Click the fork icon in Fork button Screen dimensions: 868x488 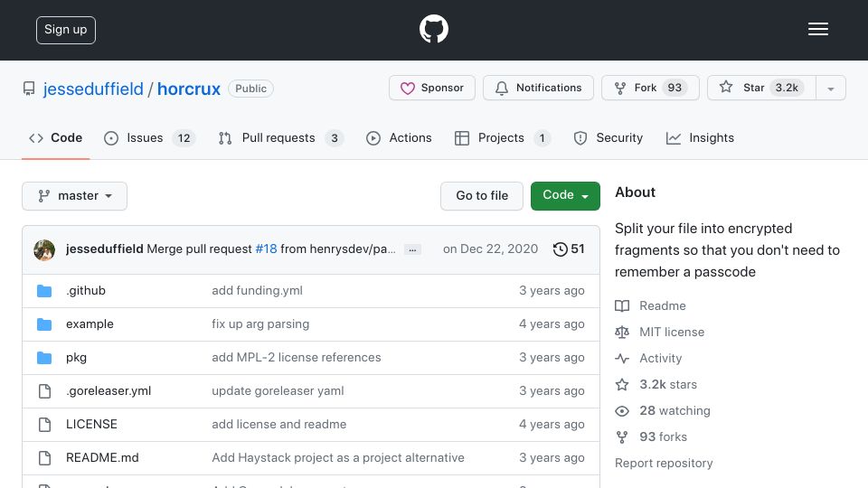click(620, 88)
